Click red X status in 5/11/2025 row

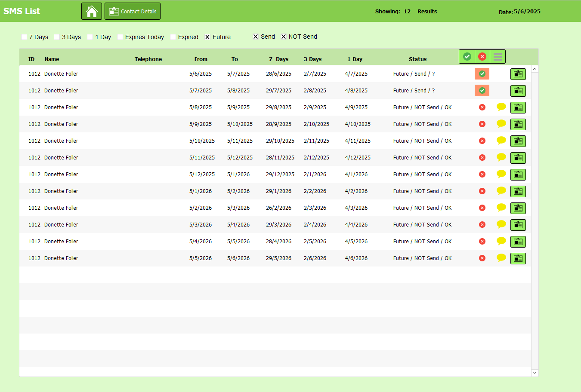click(x=482, y=158)
